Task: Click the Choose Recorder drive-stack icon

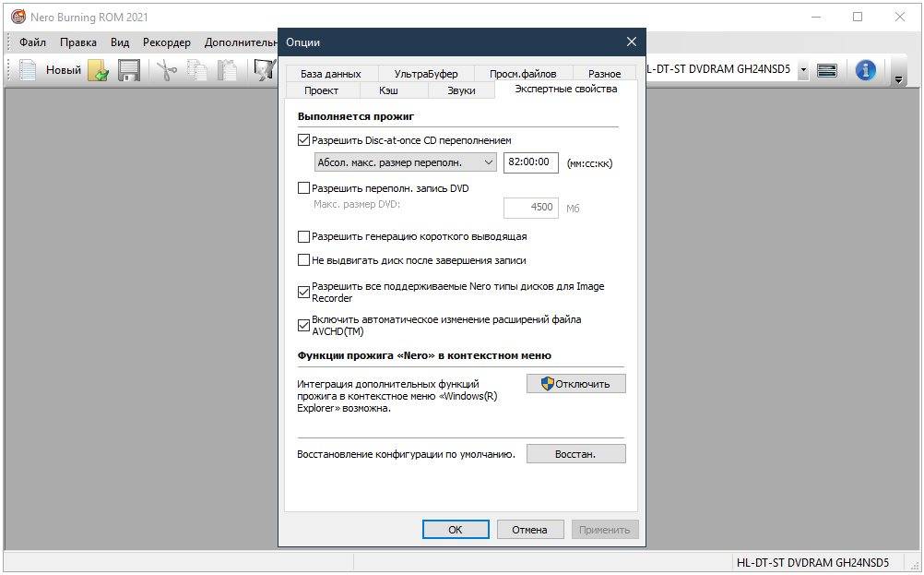Action: point(827,70)
